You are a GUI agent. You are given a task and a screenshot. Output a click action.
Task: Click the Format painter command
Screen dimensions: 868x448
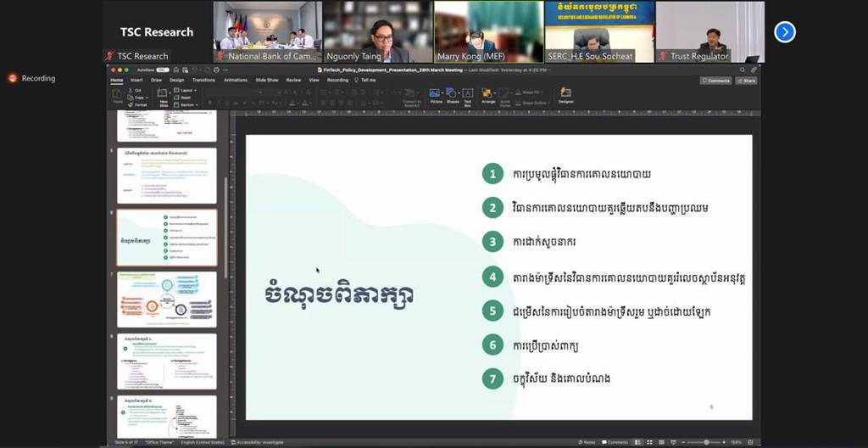tap(137, 105)
